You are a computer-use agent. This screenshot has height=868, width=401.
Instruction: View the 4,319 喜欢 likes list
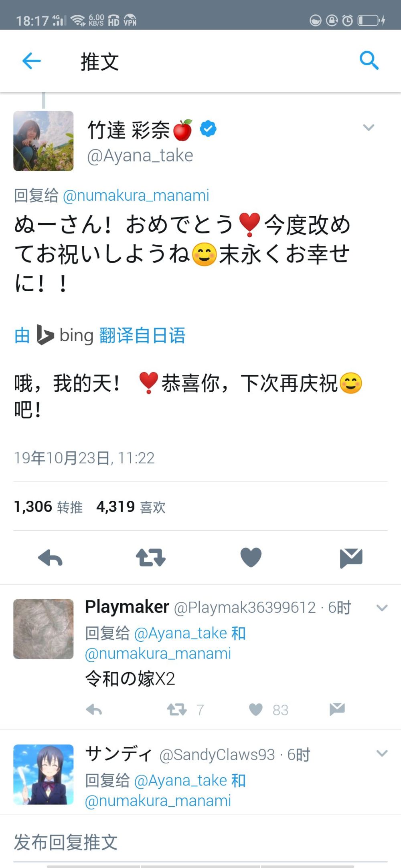pyautogui.click(x=131, y=507)
